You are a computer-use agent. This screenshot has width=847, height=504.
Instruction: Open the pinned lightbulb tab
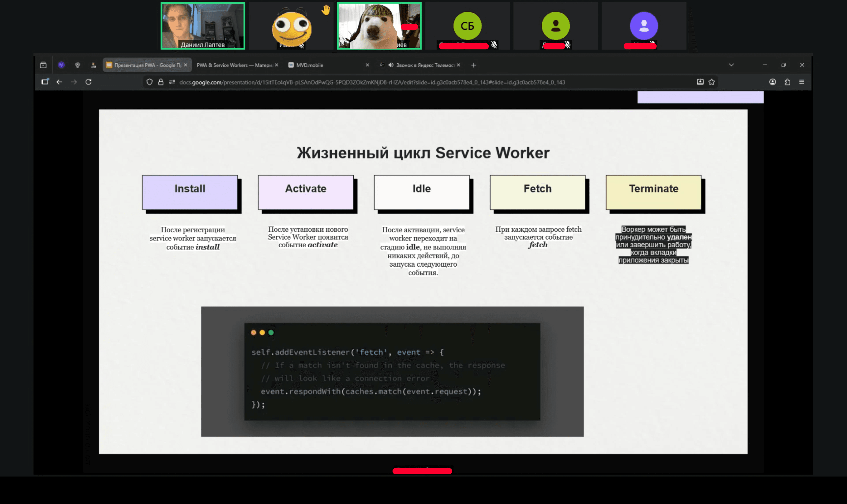point(78,65)
